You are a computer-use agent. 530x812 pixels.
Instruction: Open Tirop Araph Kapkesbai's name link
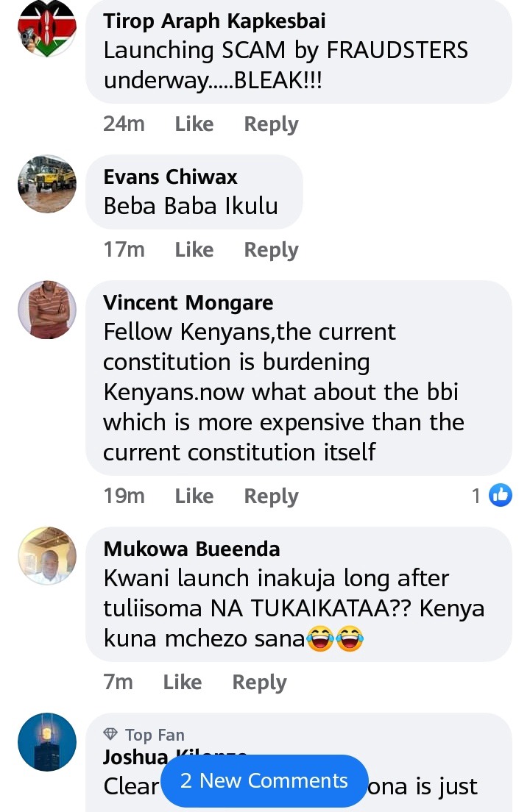[214, 21]
